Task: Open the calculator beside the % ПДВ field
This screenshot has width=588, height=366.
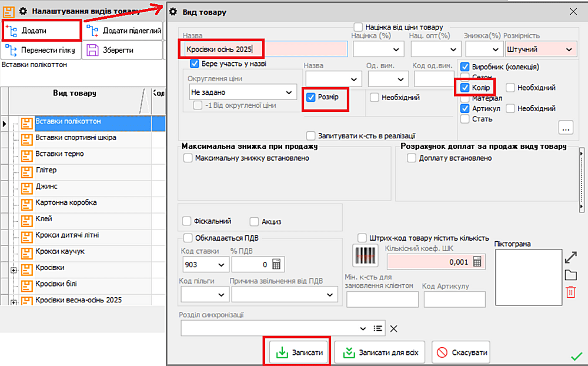Action: pos(278,264)
